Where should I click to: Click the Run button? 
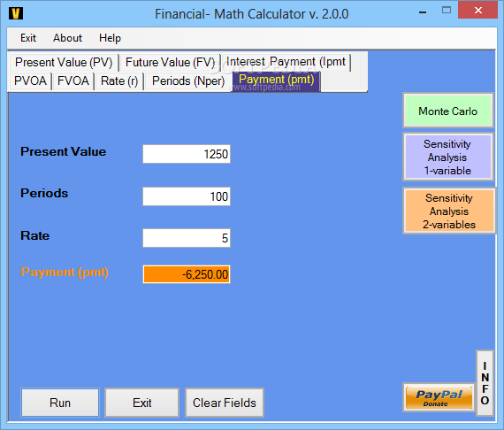point(60,403)
